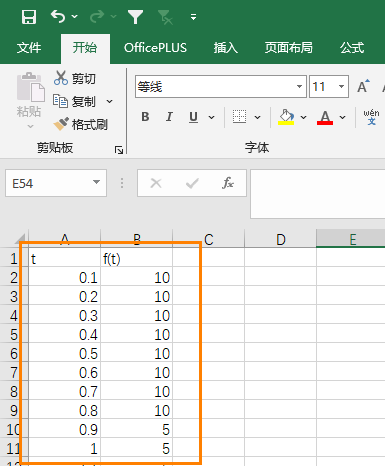Screen dimensions: 385x466
Task: Click the Filter funnel icon
Action: [x=135, y=17]
